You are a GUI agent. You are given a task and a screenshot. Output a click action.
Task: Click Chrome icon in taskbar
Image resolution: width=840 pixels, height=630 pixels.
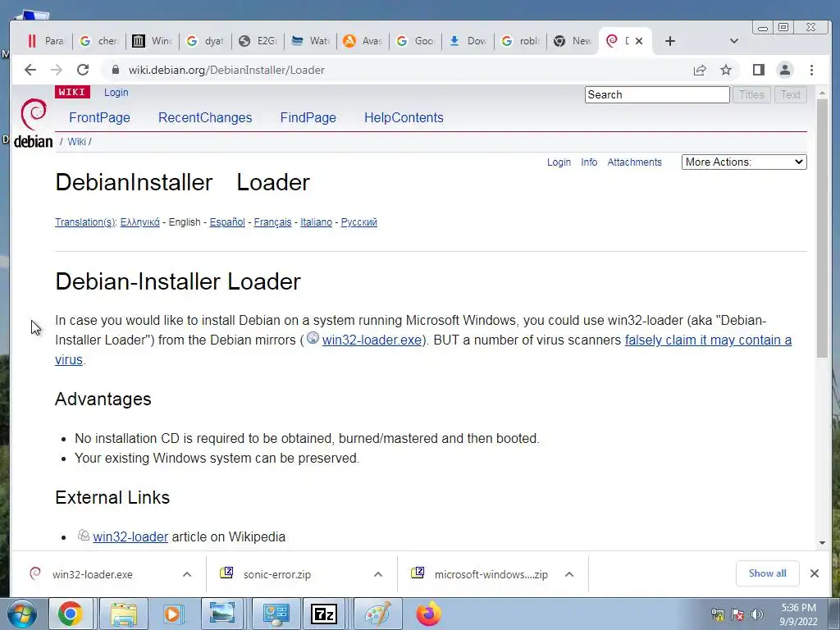point(71,614)
